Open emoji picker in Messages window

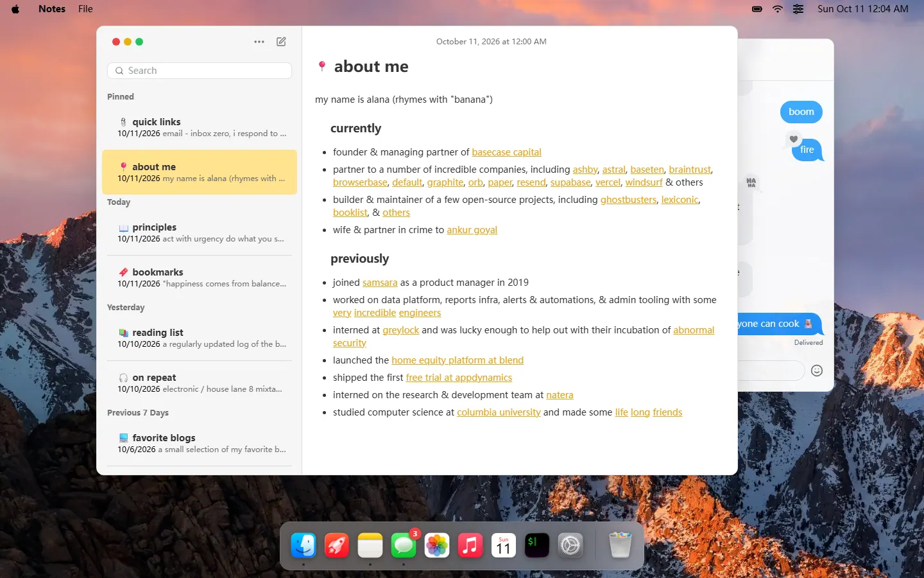click(x=817, y=371)
